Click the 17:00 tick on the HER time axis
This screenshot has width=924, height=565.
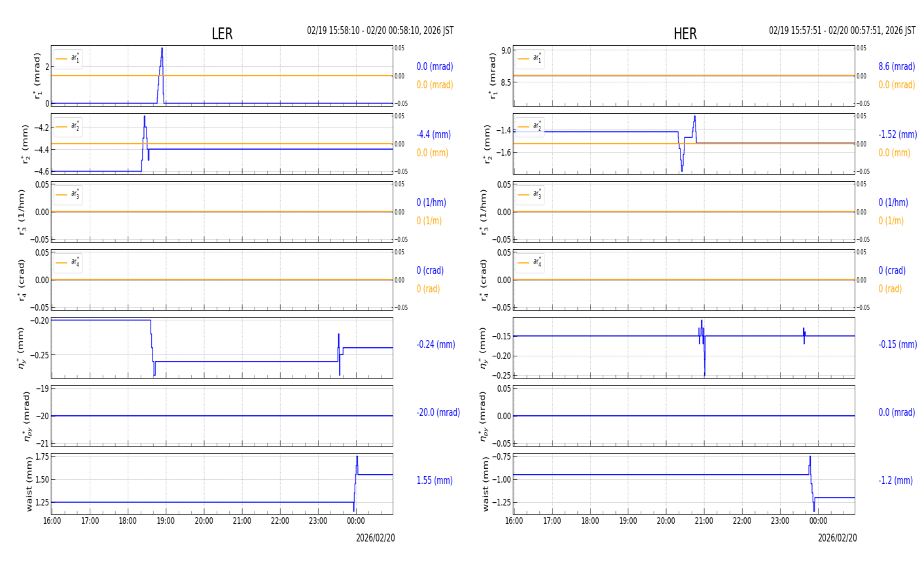(x=552, y=521)
